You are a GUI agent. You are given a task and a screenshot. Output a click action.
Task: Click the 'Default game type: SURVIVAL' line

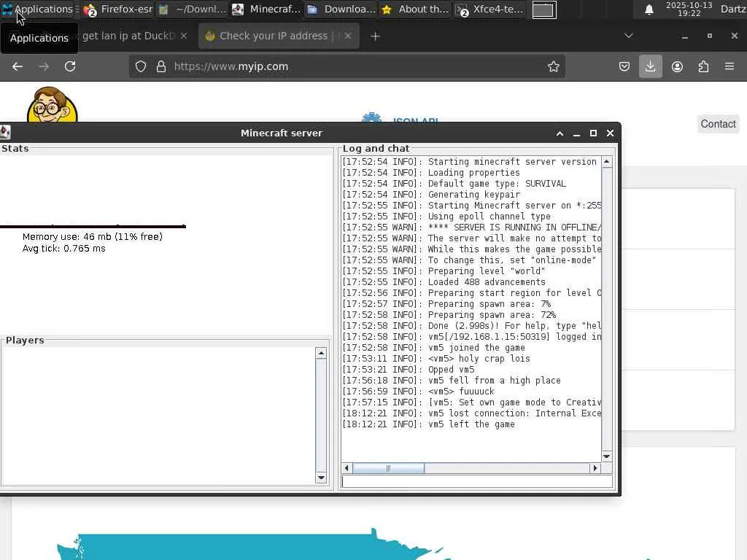[x=454, y=183]
